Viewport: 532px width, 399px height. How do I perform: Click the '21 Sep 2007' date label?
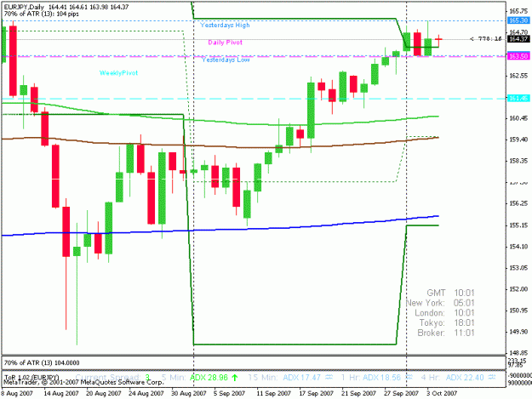click(358, 393)
